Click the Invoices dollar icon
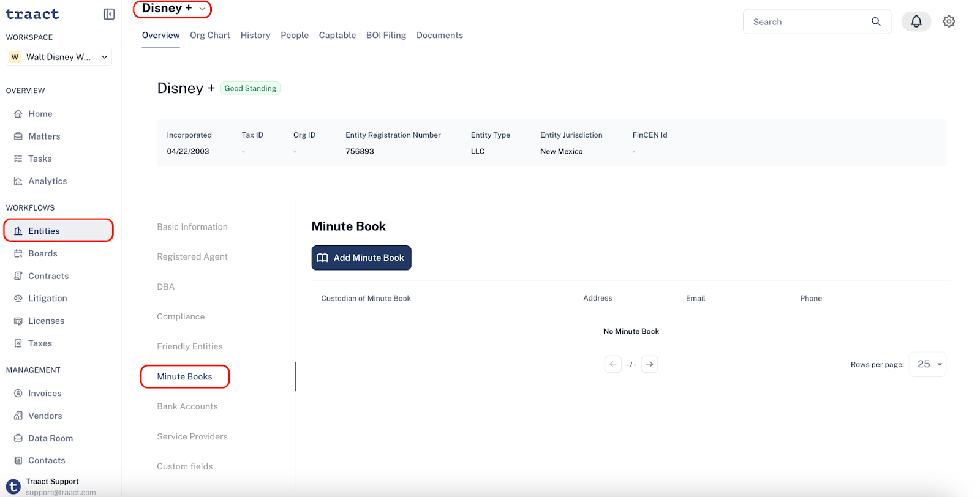980x497 pixels. tap(18, 394)
